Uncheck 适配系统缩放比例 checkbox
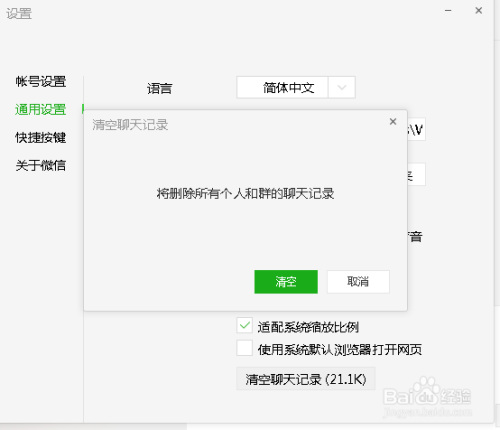Viewport: 500px width, 430px height. (x=244, y=325)
